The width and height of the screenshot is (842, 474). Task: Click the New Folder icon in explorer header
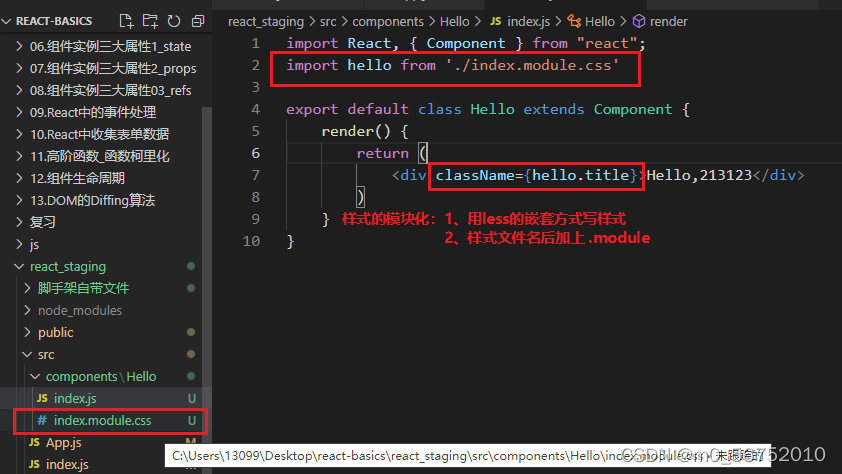[150, 21]
